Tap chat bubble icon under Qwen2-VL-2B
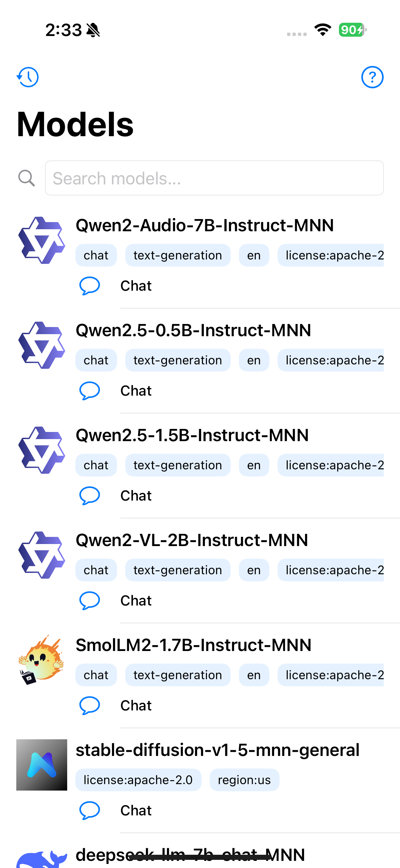400x868 pixels. point(90,600)
